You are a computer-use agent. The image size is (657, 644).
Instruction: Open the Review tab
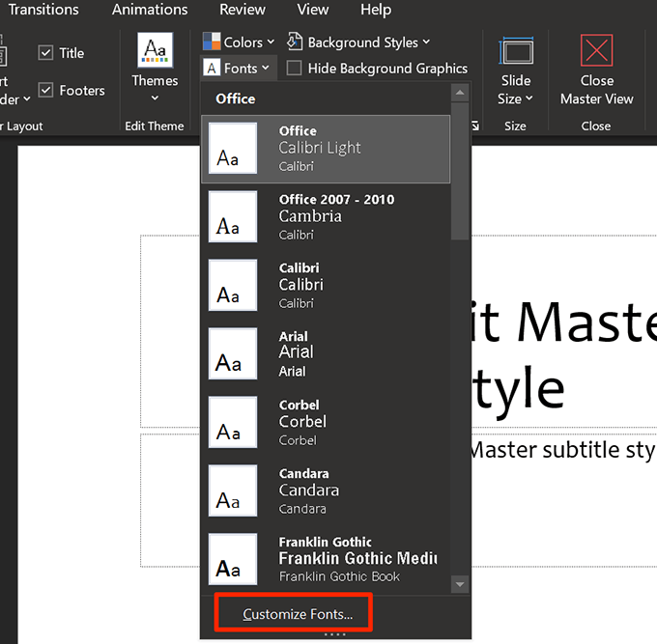tap(243, 10)
